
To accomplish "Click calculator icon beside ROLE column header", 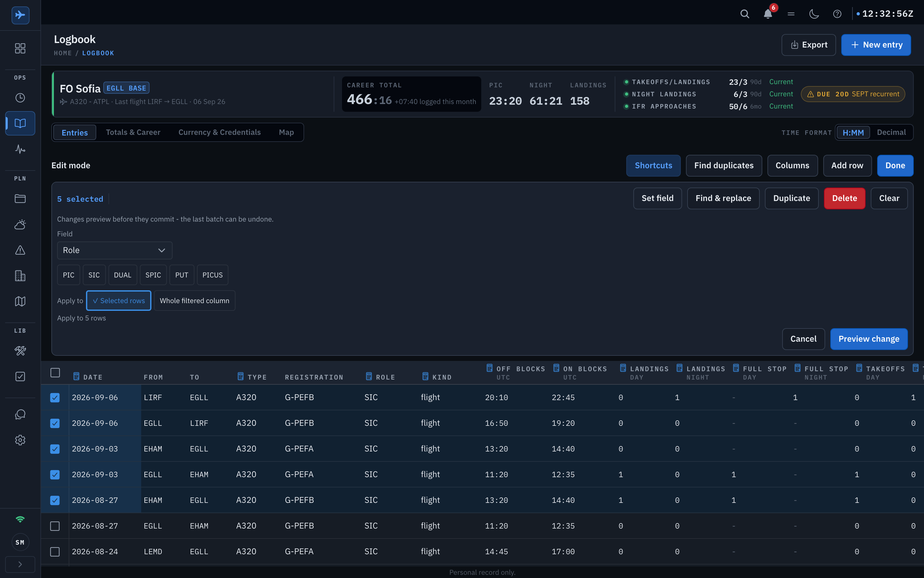I will (369, 377).
